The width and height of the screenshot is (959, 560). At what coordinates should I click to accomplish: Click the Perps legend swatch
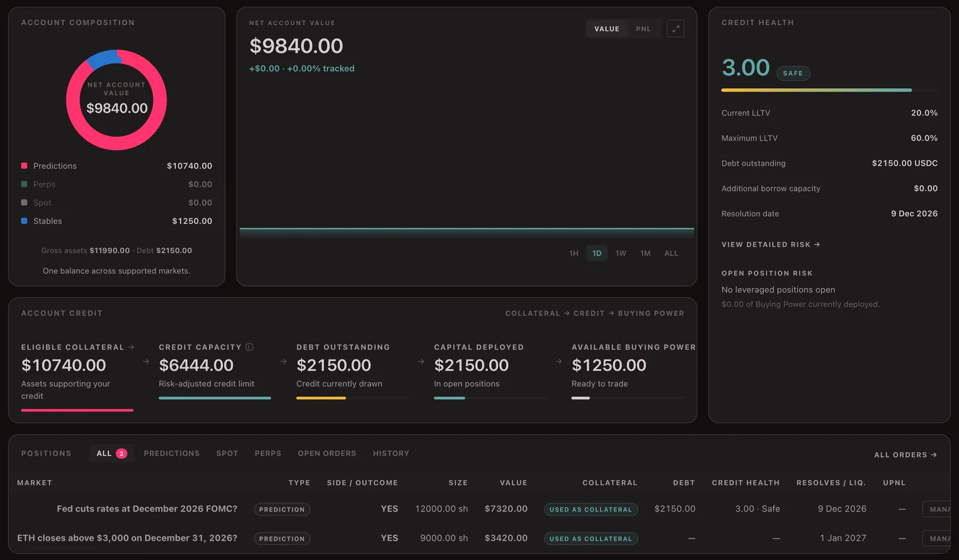pyautogui.click(x=24, y=184)
